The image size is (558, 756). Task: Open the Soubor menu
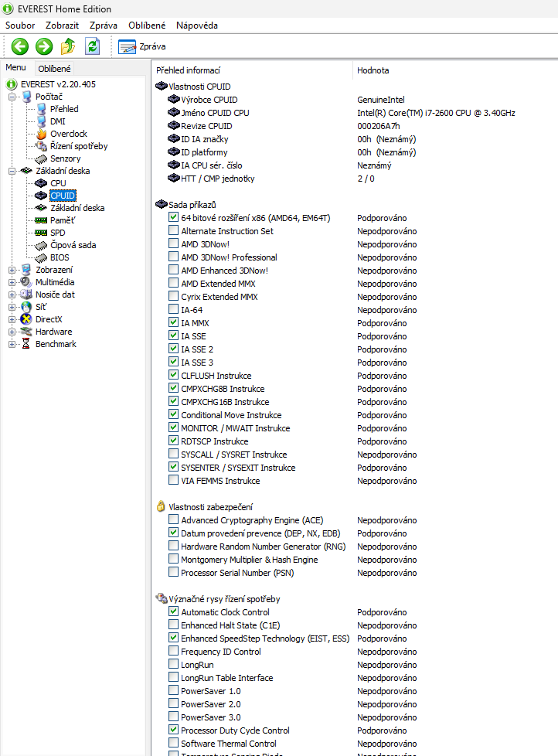20,26
